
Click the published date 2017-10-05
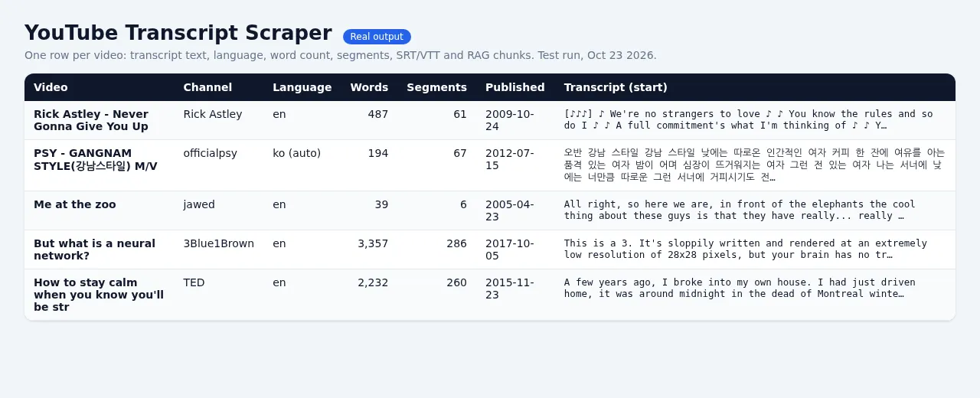(510, 250)
